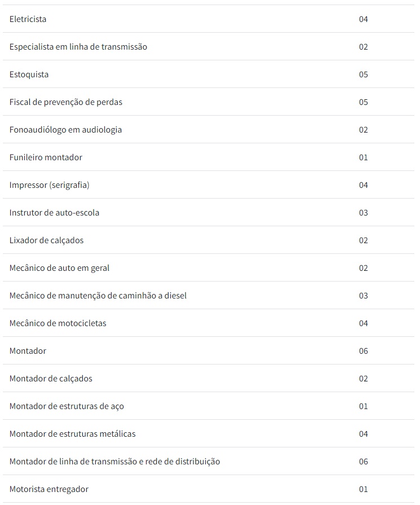Select Mecânico de motocicletas row
Image resolution: width=420 pixels, height=505 pixels.
click(58, 323)
